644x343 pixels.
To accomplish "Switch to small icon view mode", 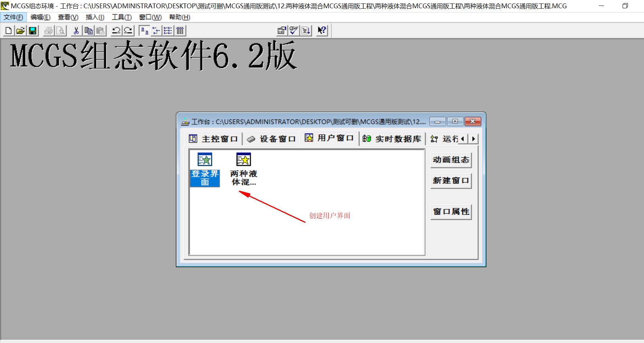I will [x=156, y=30].
